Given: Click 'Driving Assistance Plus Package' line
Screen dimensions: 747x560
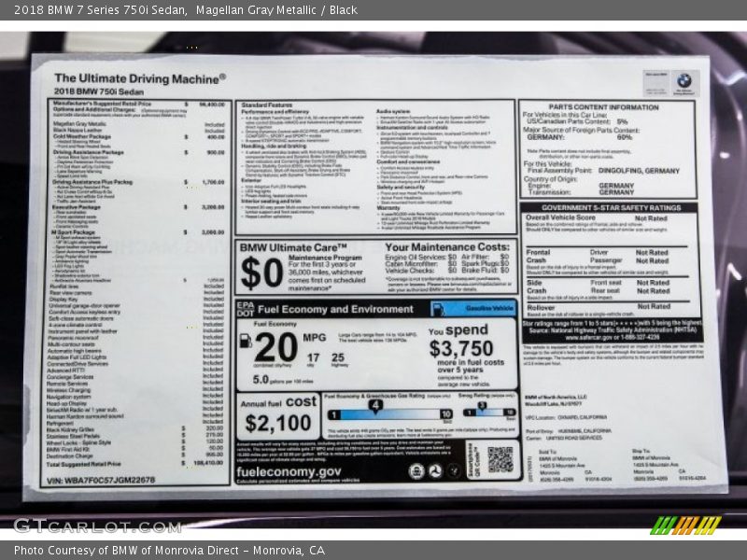Looking at the screenshot, I should click(x=138, y=182).
